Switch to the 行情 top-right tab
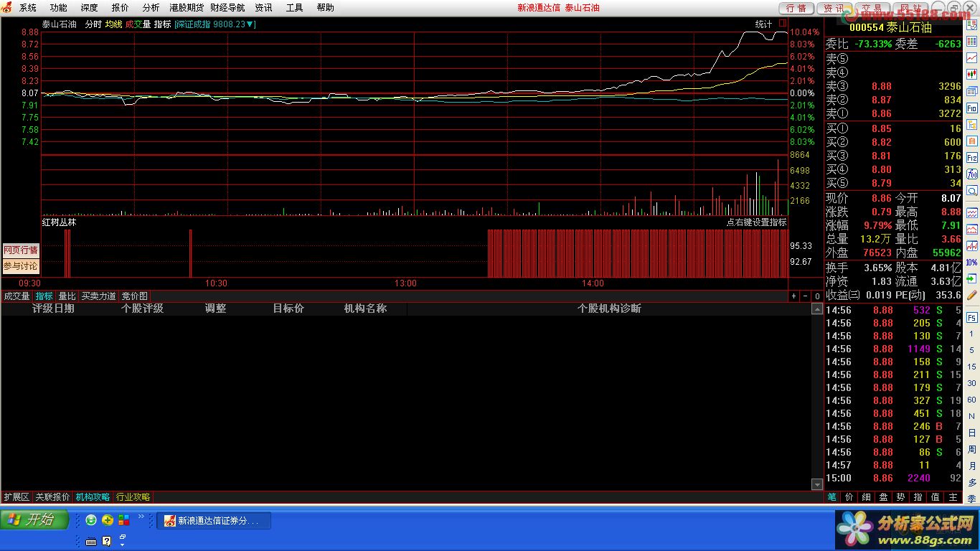This screenshot has height=551, width=980. click(x=796, y=8)
